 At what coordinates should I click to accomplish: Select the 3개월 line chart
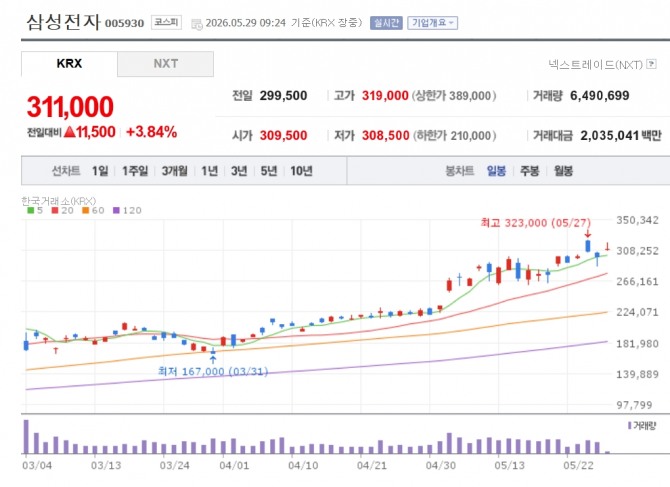click(174, 171)
